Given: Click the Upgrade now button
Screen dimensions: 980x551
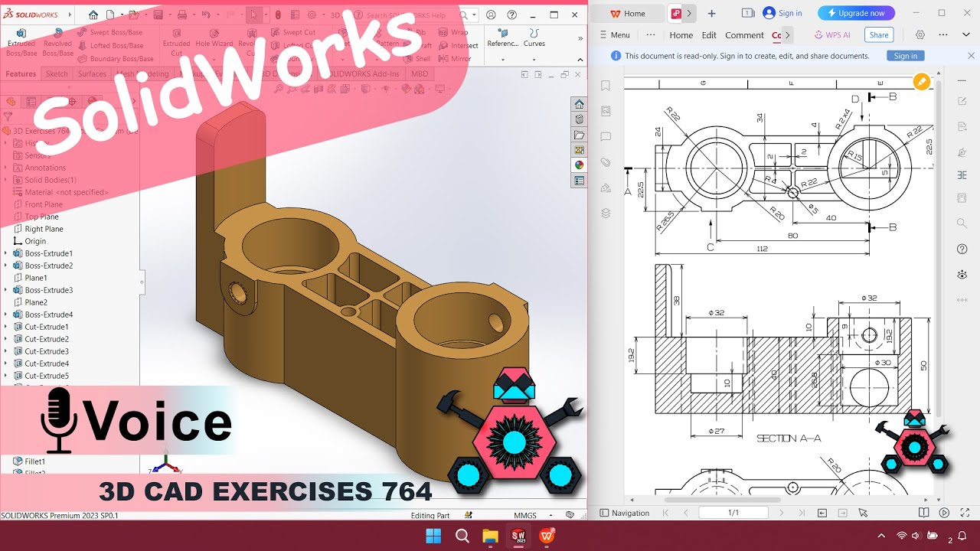Looking at the screenshot, I should tap(856, 13).
